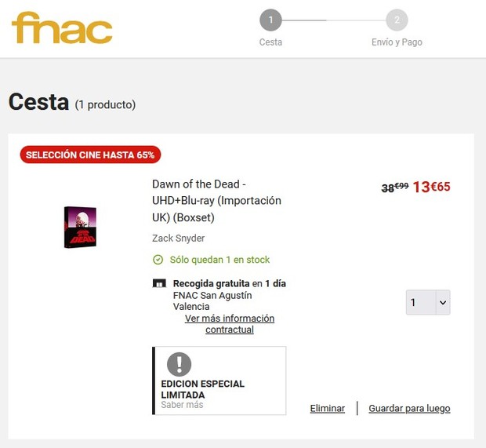Click the Edición Especial Limitada box
The height and width of the screenshot is (448, 486).
click(x=219, y=381)
